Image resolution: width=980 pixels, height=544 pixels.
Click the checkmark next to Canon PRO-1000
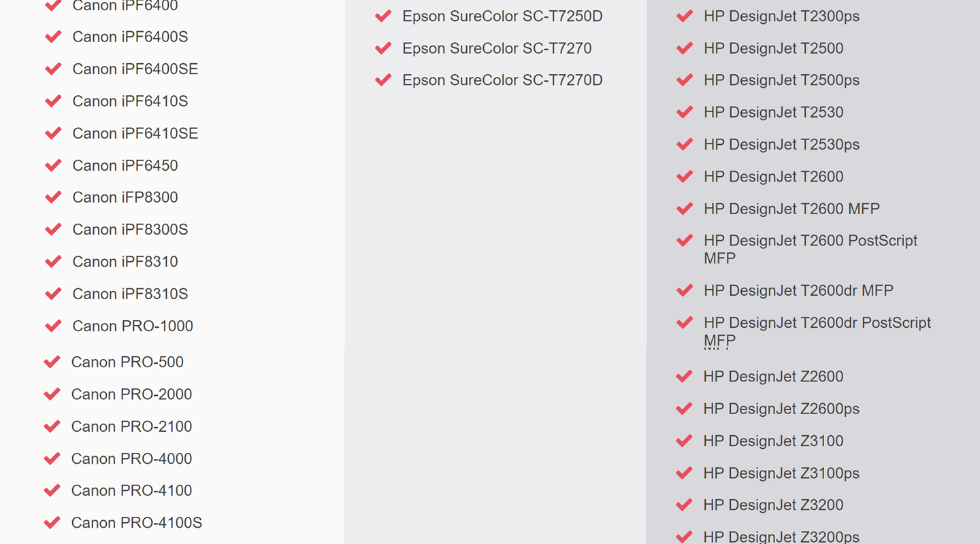pos(53,326)
